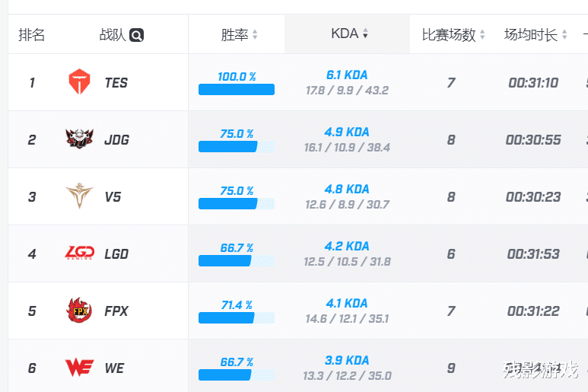
Task: Click the FPX team logo icon
Action: [79, 311]
